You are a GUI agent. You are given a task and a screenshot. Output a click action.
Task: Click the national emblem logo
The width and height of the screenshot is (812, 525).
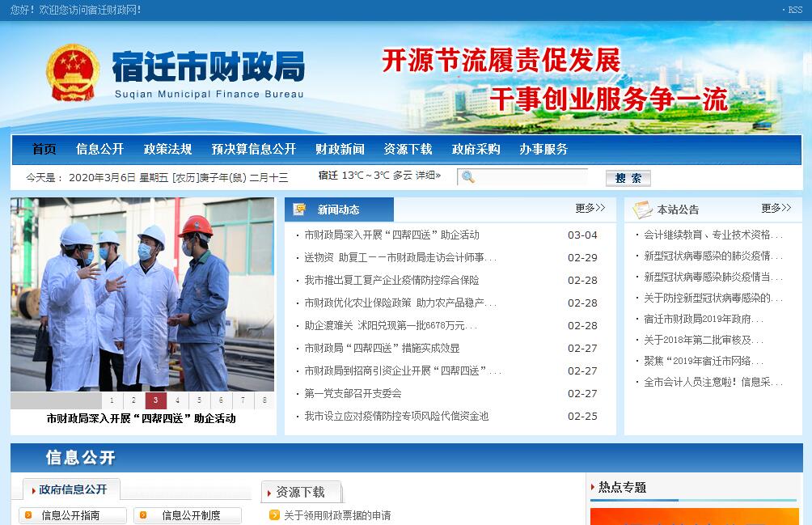(x=72, y=73)
